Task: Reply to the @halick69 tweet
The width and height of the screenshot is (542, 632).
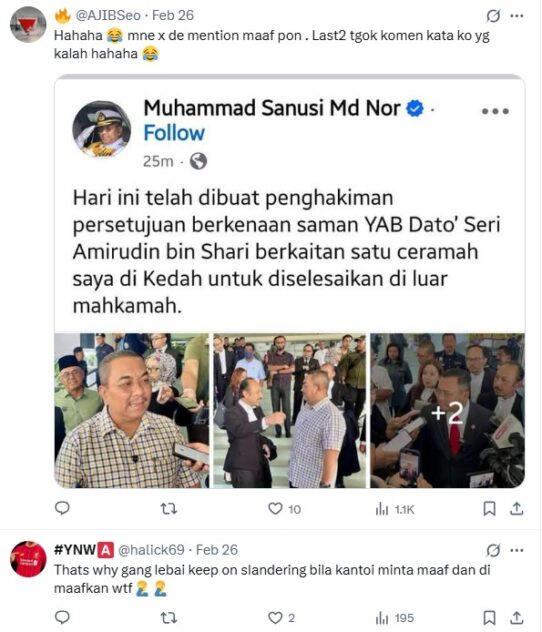Action: (62, 617)
